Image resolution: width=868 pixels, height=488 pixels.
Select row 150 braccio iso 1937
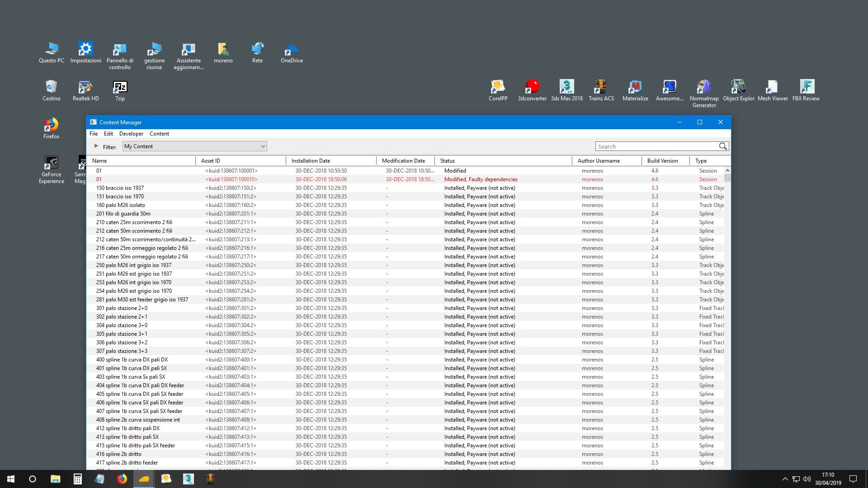406,188
